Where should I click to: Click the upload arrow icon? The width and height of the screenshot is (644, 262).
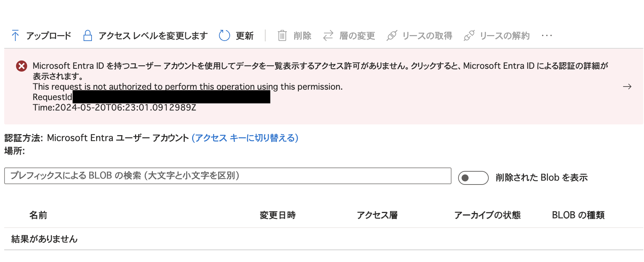pyautogui.click(x=15, y=35)
